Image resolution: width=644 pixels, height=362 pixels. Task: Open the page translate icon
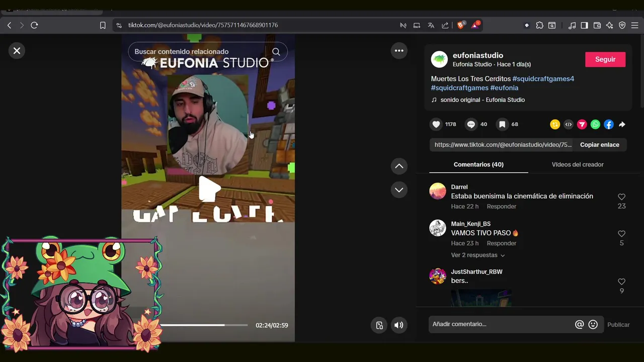coord(431,25)
